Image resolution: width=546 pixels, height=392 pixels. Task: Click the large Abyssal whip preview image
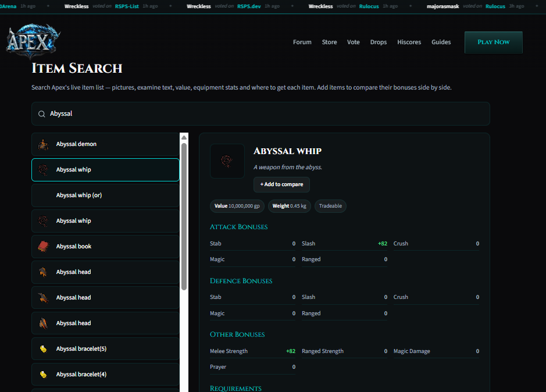[x=227, y=161]
